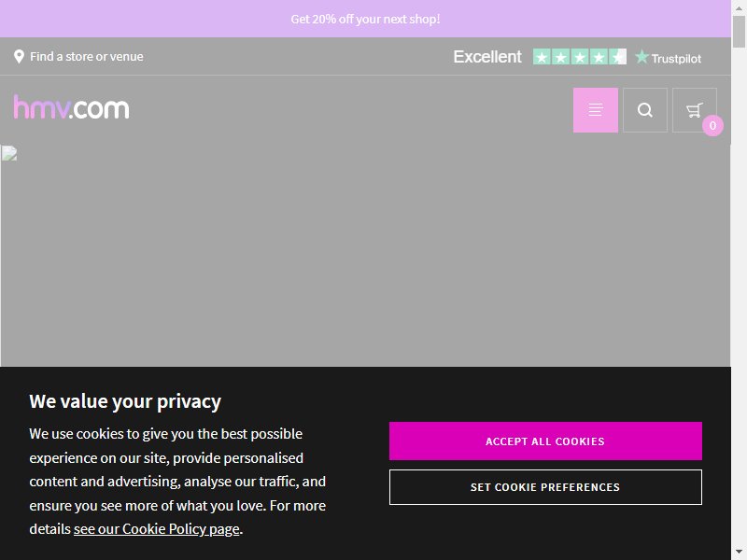The image size is (747, 560).
Task: Click the Excellent rating text
Action: (487, 57)
